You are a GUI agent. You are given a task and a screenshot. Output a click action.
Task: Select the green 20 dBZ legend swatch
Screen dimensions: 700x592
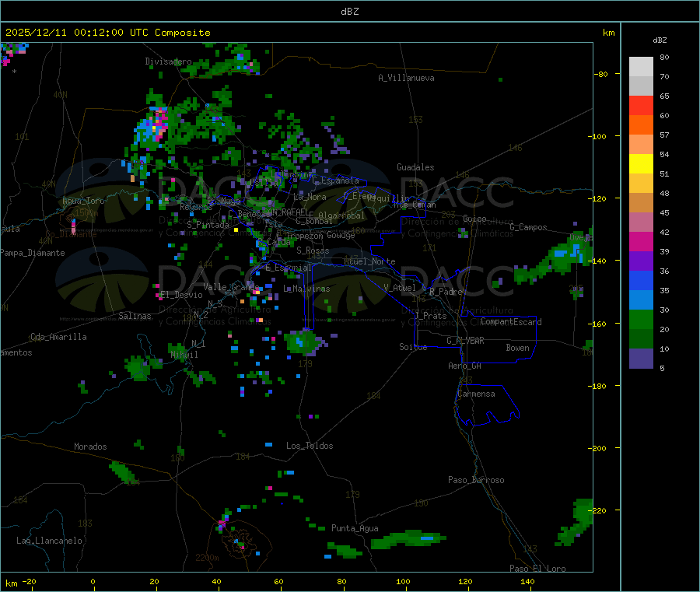(641, 319)
